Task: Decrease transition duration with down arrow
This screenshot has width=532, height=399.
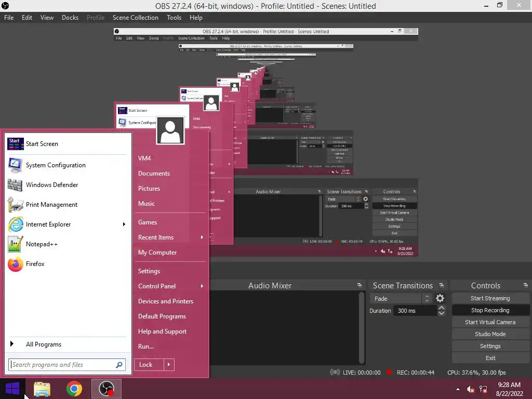Action: [441, 313]
